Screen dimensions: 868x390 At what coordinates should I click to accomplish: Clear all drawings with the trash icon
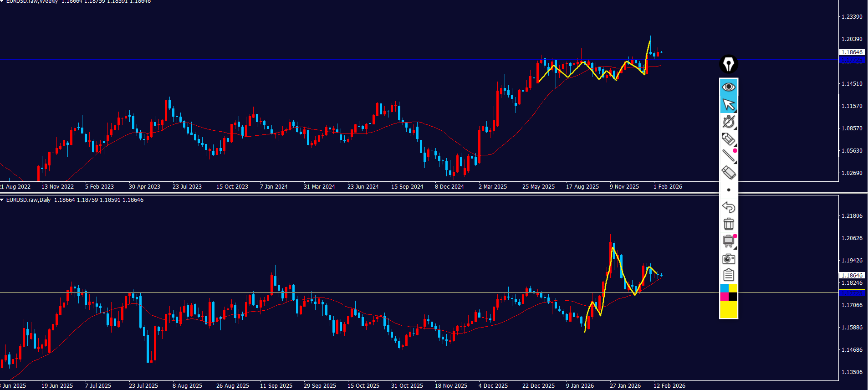click(728, 224)
